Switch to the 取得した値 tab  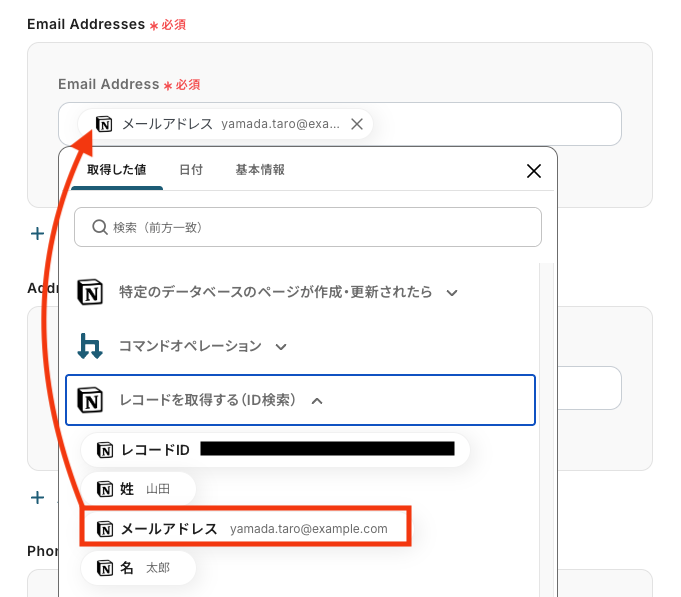click(x=117, y=170)
